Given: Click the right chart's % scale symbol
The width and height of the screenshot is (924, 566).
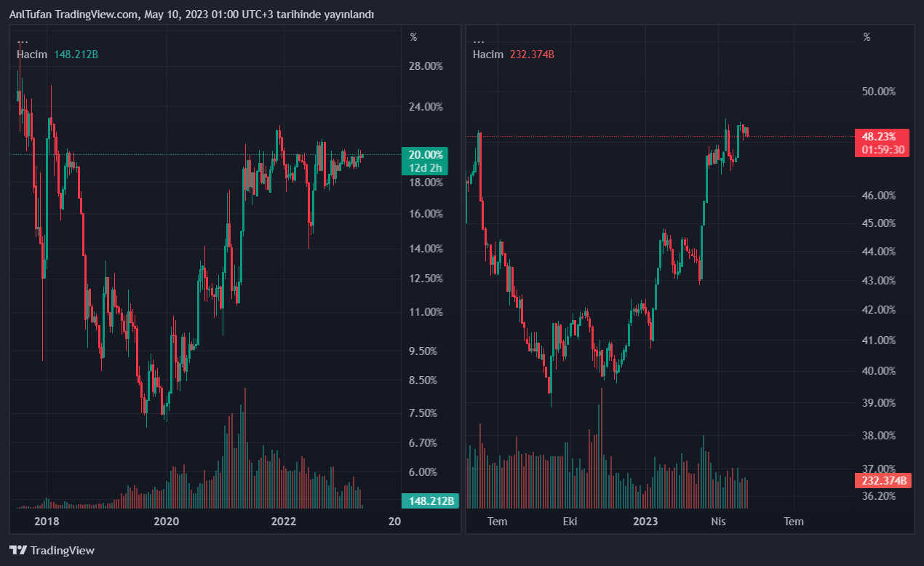Looking at the screenshot, I should coord(866,37).
